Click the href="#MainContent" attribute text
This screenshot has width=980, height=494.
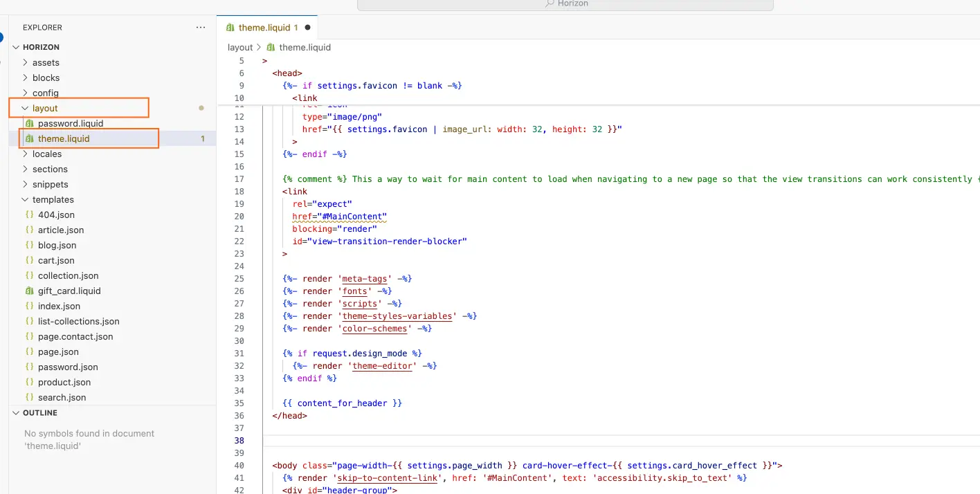pos(339,217)
